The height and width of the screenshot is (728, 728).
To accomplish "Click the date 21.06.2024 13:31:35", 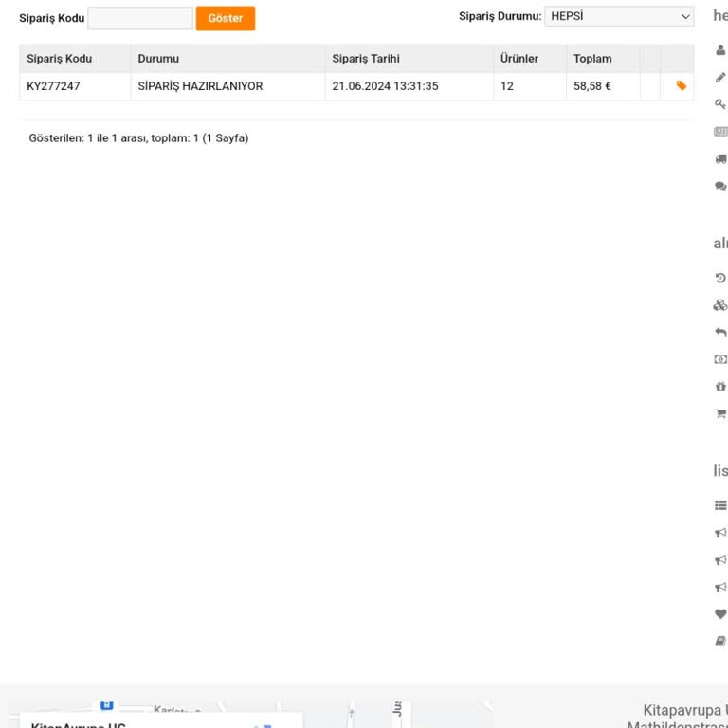I will 385,86.
